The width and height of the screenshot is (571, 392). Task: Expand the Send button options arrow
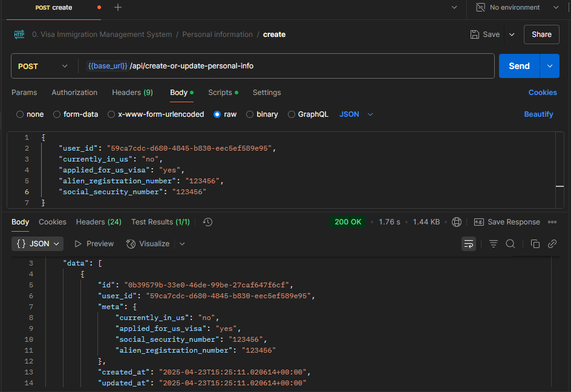549,66
